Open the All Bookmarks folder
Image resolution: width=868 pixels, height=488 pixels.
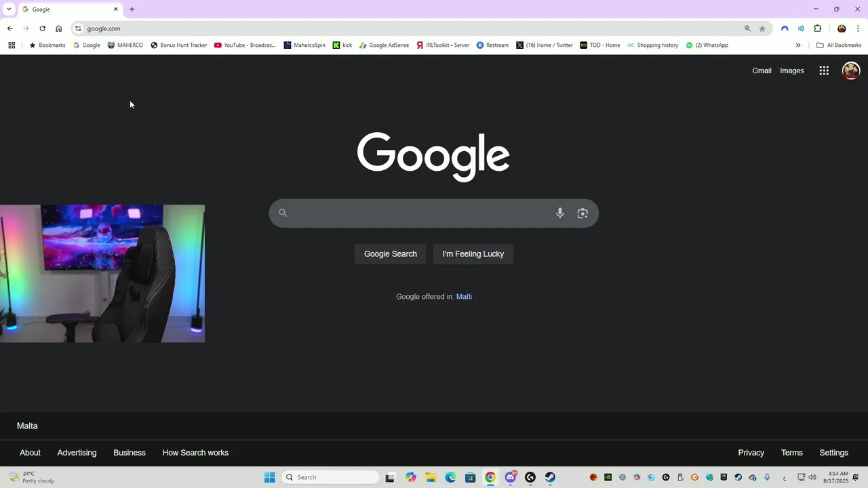839,45
